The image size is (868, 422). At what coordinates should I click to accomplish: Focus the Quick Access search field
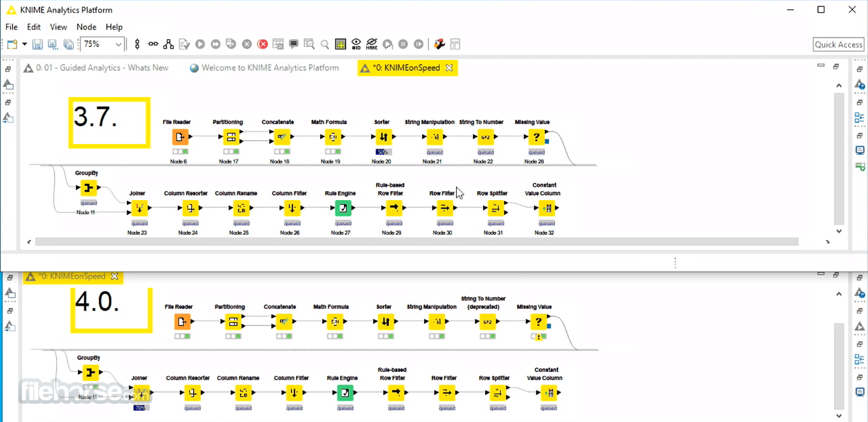click(x=838, y=44)
